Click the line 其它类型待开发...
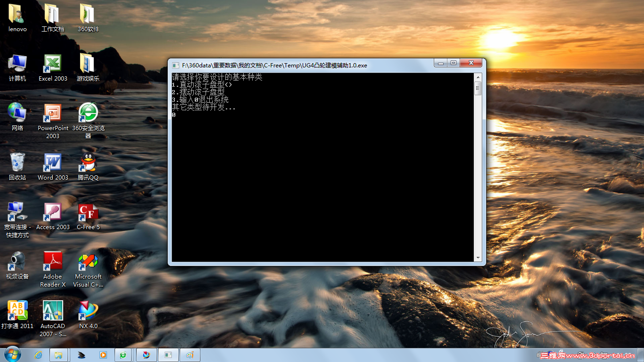 204,107
